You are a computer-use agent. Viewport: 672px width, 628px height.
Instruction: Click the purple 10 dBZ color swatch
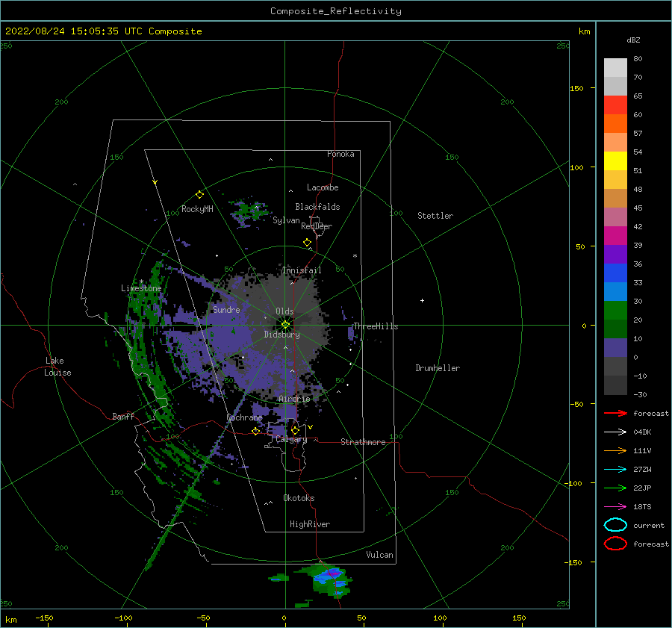(x=615, y=347)
